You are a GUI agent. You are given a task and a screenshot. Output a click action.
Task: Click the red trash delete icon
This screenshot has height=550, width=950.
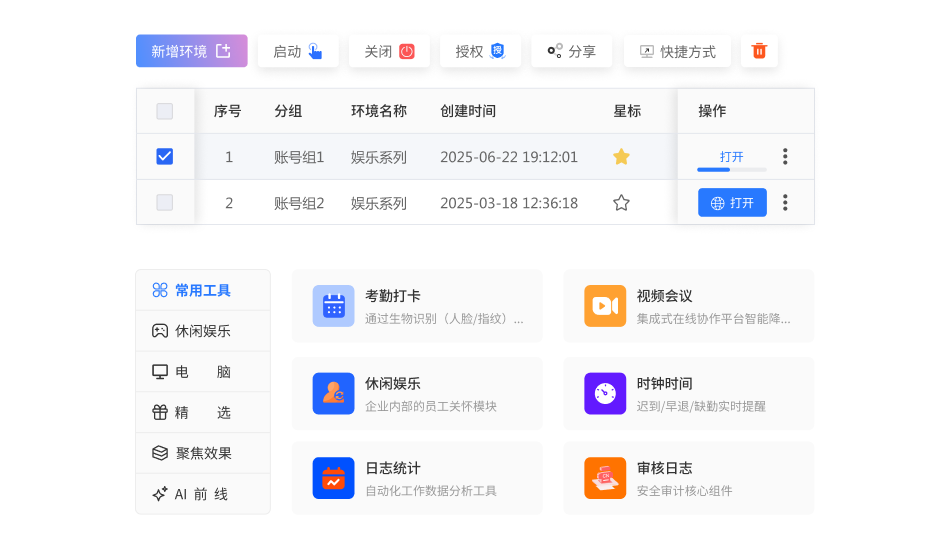point(759,51)
